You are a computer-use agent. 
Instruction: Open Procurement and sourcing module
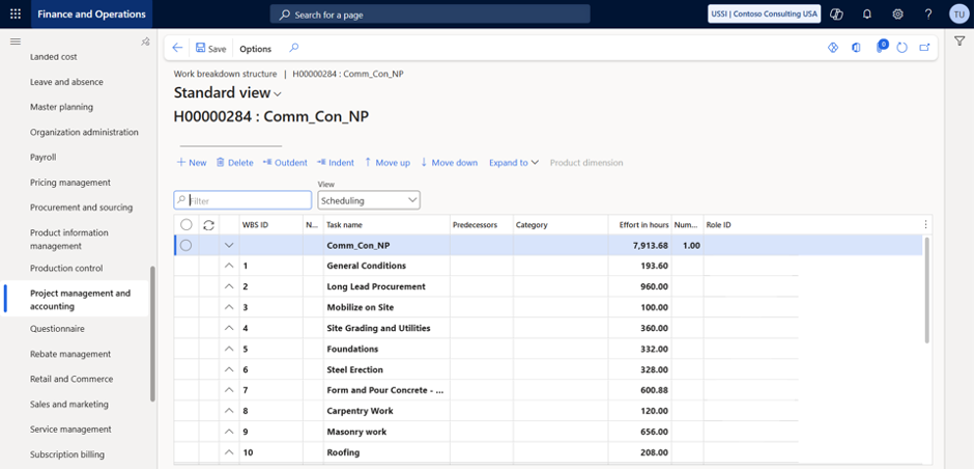click(x=81, y=207)
